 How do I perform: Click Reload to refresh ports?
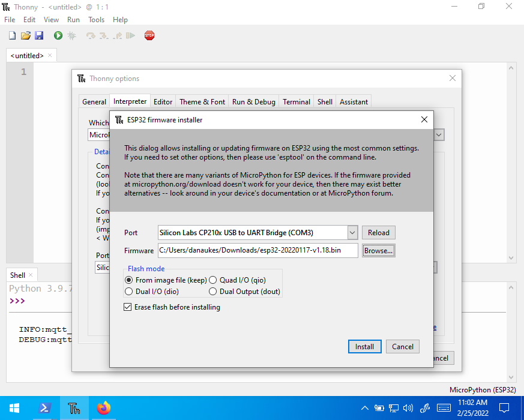point(379,233)
